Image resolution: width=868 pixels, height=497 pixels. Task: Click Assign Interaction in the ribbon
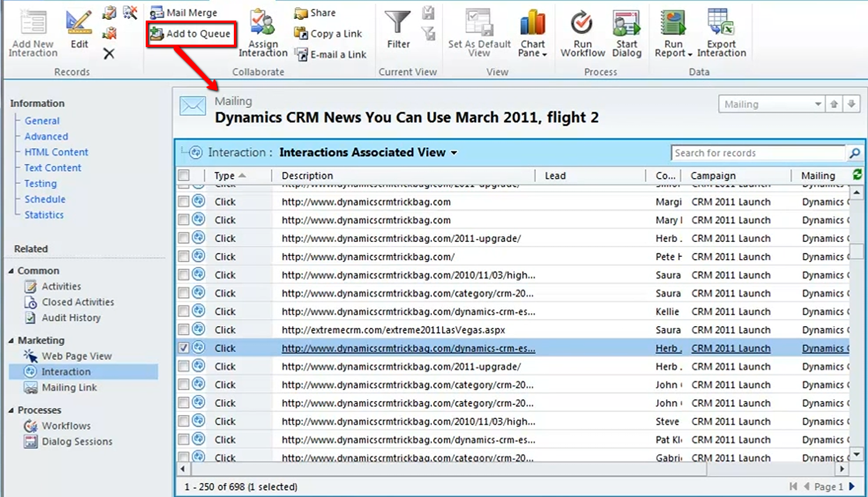point(263,33)
